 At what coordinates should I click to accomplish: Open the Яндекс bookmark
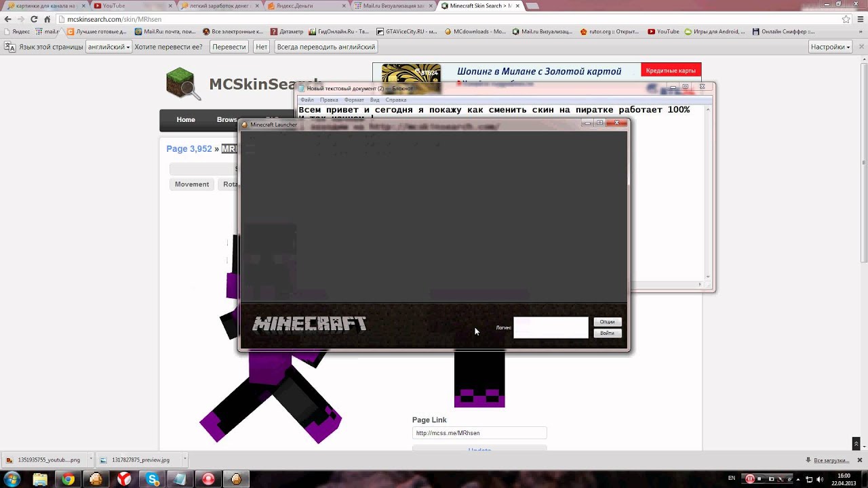[x=17, y=31]
